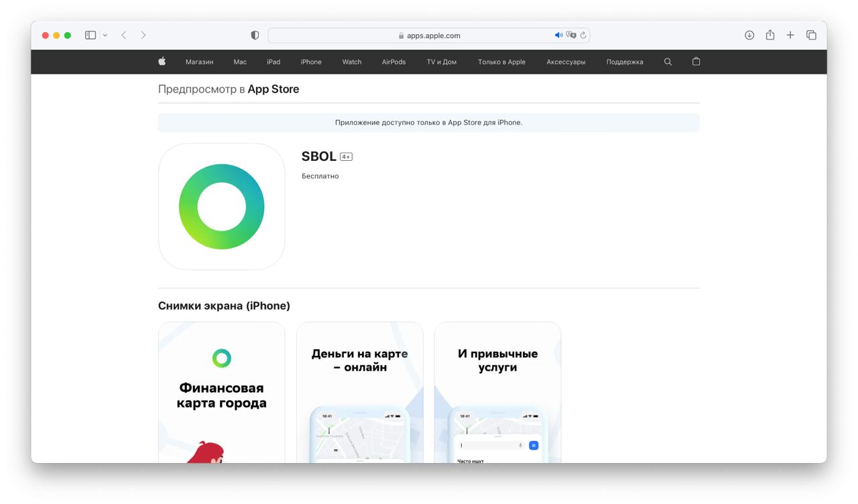Click the apps.apple.com address field
858x504 pixels.
click(x=429, y=36)
